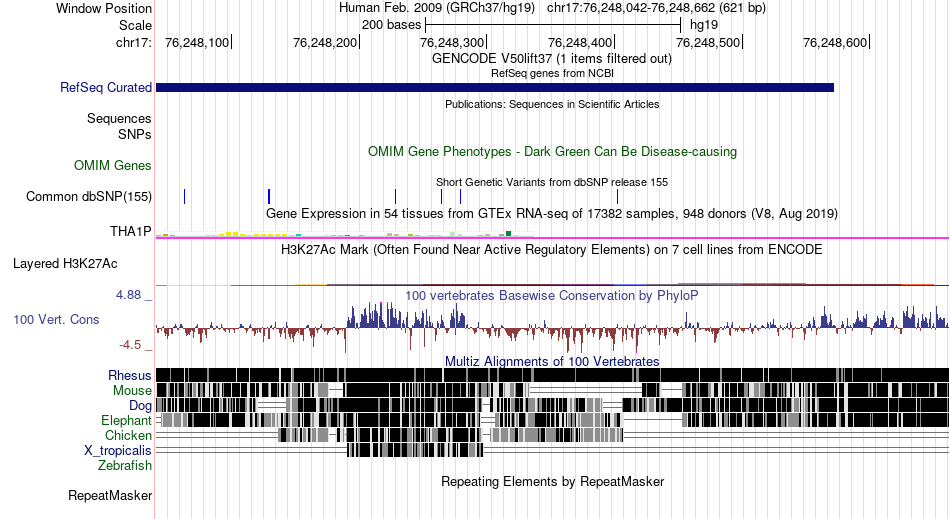Select the Dog alignment row label

point(140,406)
